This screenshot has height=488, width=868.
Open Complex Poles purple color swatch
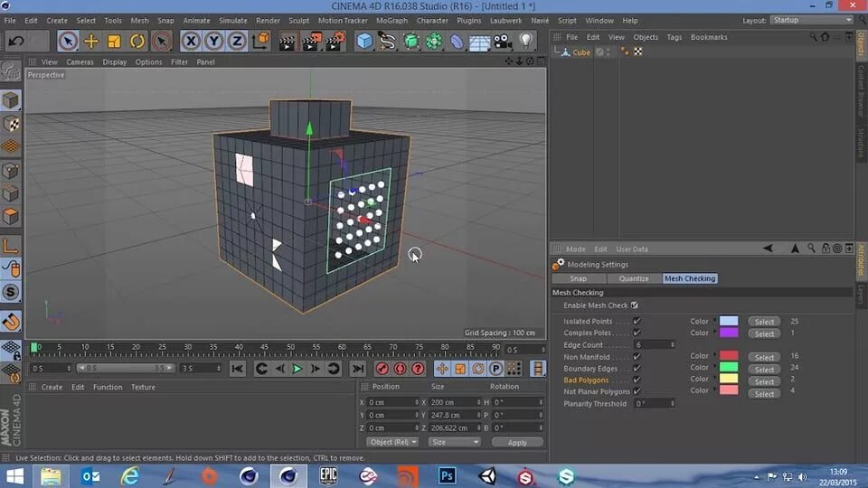[729, 333]
